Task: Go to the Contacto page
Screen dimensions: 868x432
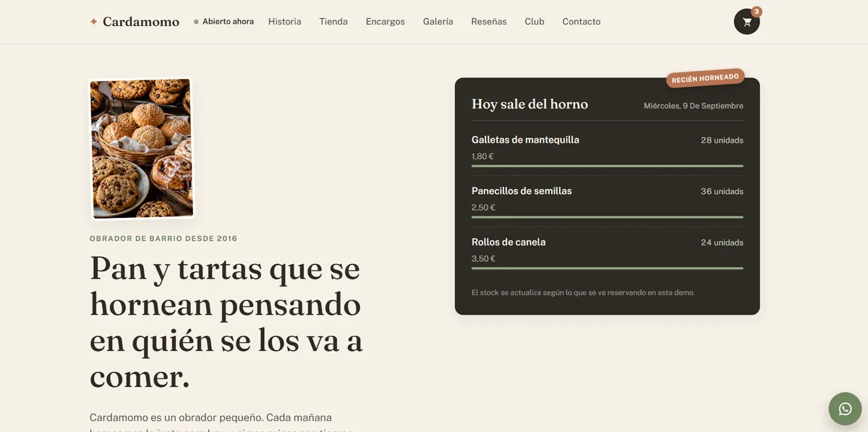Action: click(581, 22)
